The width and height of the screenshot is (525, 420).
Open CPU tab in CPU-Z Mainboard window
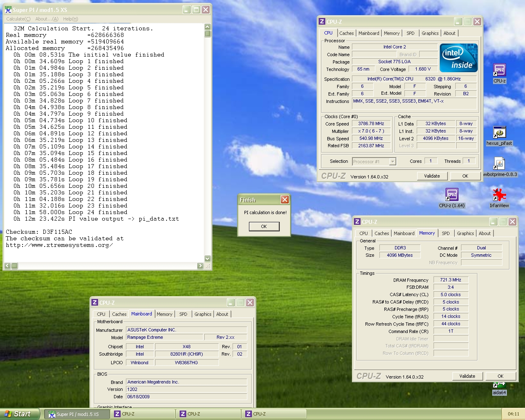(x=101, y=315)
